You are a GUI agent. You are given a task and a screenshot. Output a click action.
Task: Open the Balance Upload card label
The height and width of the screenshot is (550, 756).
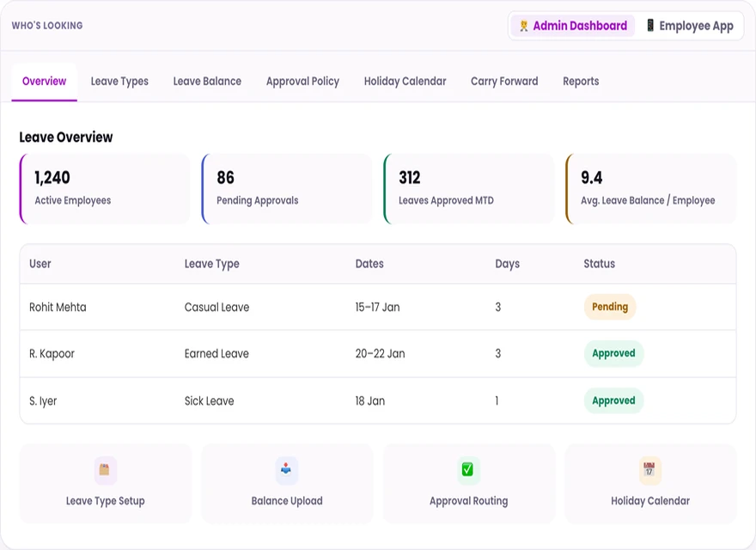(287, 501)
